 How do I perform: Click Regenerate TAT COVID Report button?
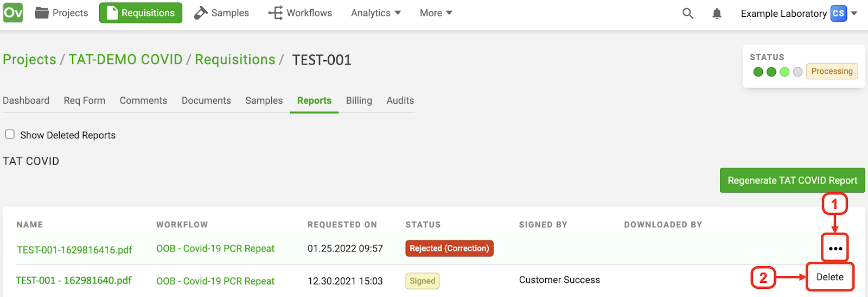tap(793, 180)
